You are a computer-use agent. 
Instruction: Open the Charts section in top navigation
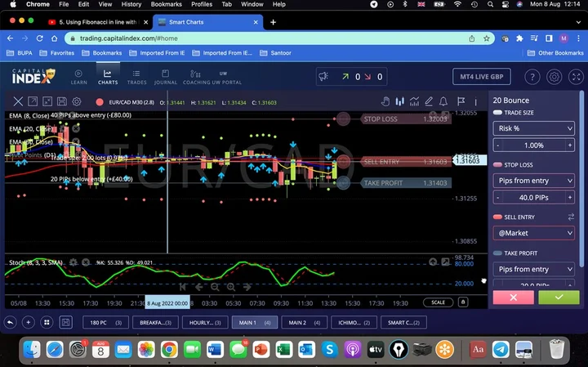[107, 77]
